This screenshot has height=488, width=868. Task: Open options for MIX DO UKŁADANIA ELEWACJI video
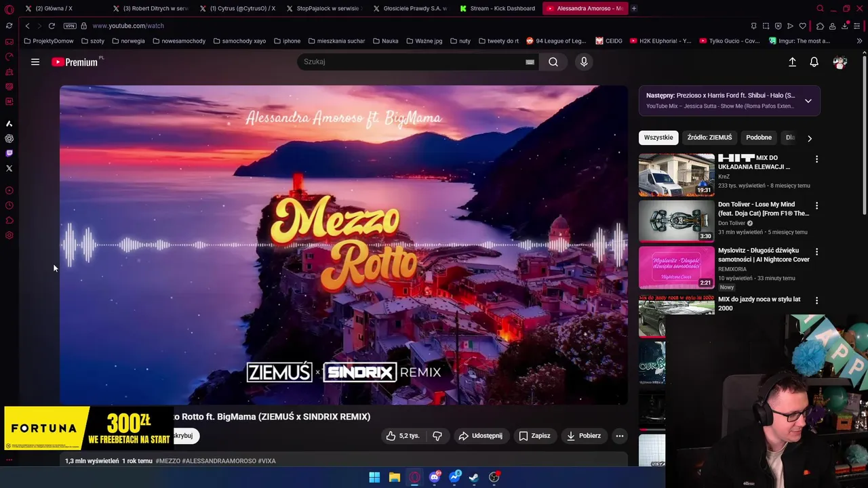pyautogui.click(x=816, y=159)
